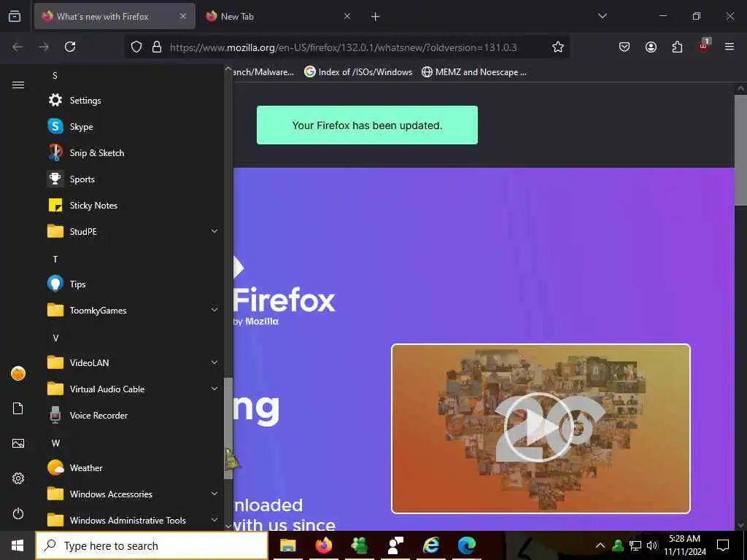Open user account in Start sidebar

pyautogui.click(x=18, y=373)
